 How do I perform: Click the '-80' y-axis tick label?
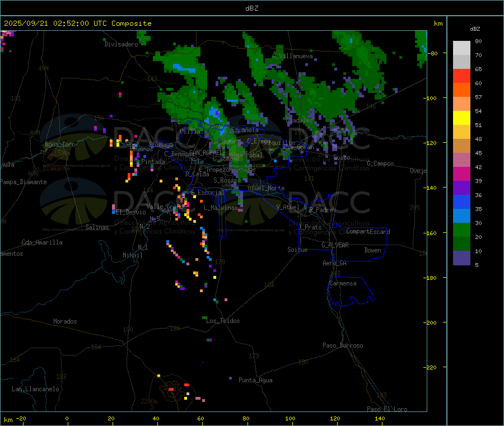click(433, 53)
